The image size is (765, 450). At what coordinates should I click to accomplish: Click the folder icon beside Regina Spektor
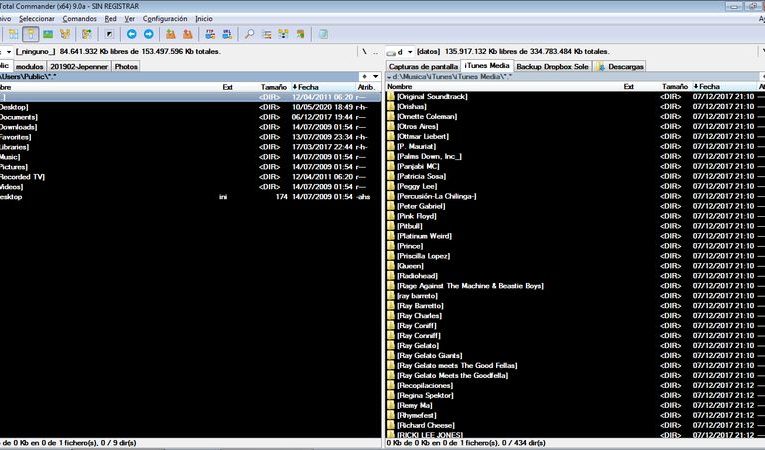tap(391, 395)
